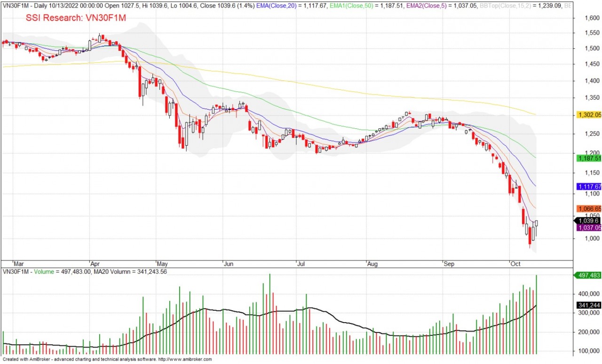Image resolution: width=602 pixels, height=364 pixels.
Task: Click the 200,000 volume axis tick
Action: (588, 332)
